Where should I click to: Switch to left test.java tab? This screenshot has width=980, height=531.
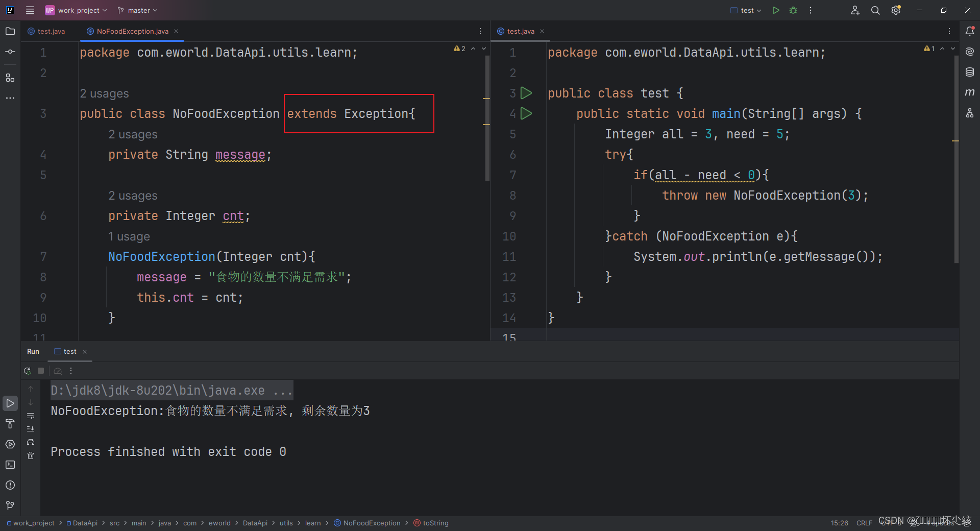tap(46, 31)
